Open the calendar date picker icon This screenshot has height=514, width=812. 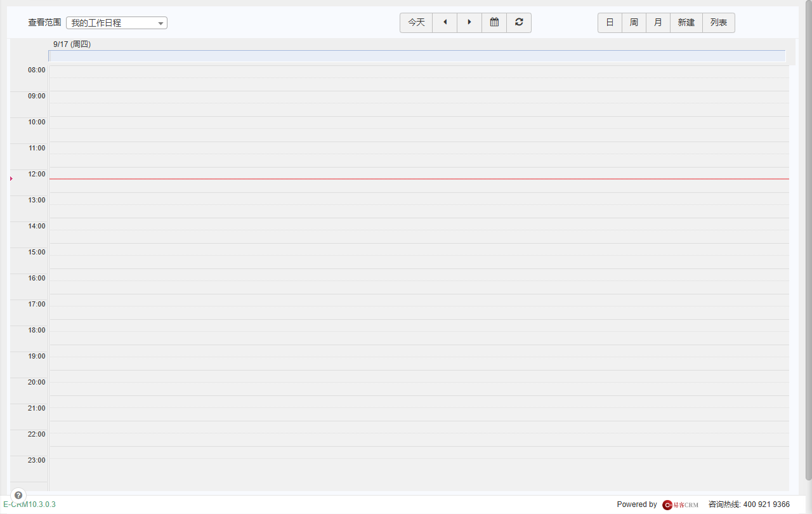tap(494, 23)
